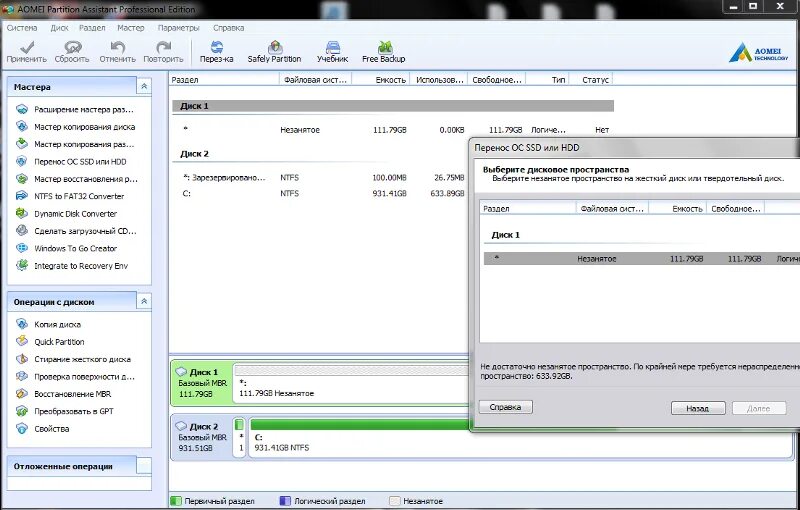Click the Redo (Повторить) toolbar icon
This screenshot has width=800, height=510.
pyautogui.click(x=163, y=47)
